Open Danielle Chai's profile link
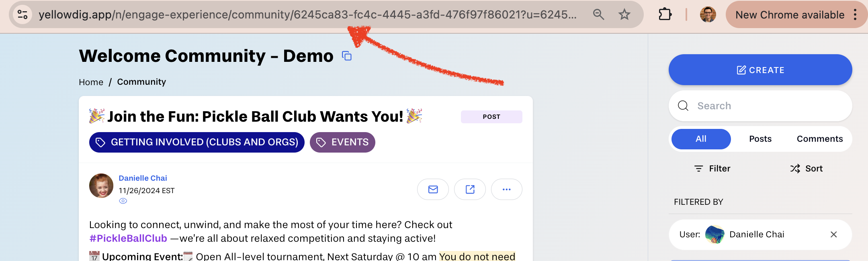This screenshot has height=261, width=868. coord(143,178)
